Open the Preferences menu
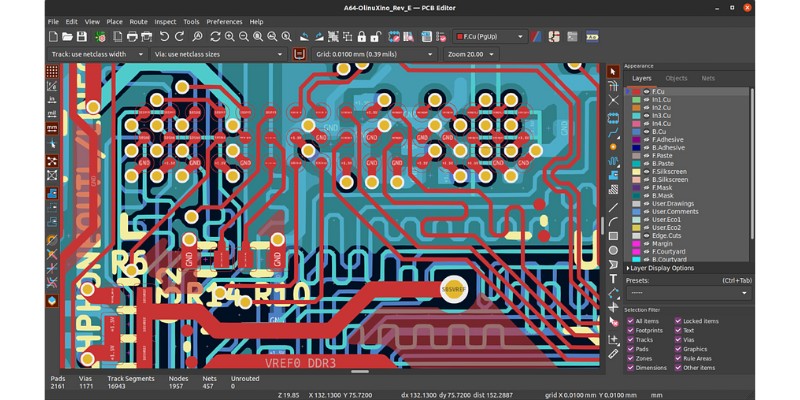The image size is (800, 400). point(224,22)
